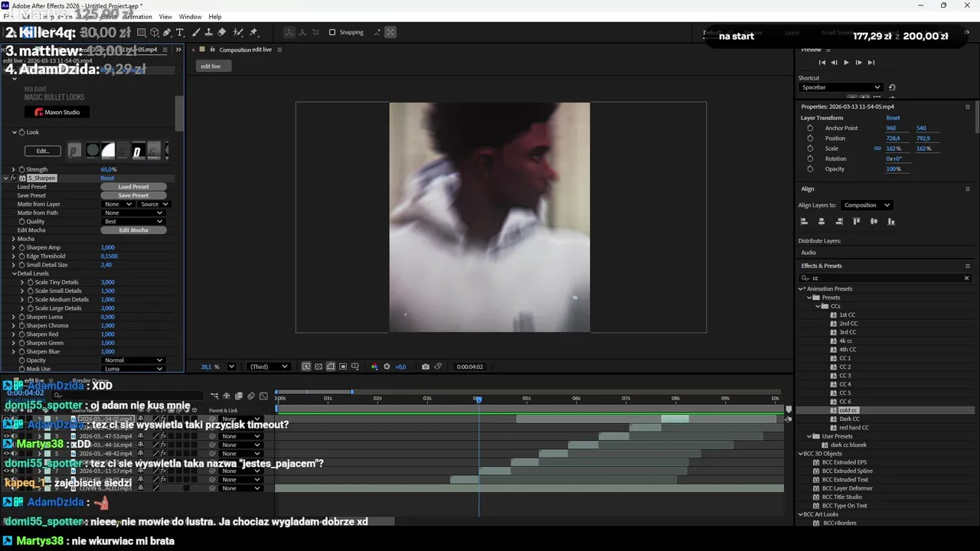Open the Properties panel menu
This screenshot has width=980, height=551.
pyautogui.click(x=968, y=106)
